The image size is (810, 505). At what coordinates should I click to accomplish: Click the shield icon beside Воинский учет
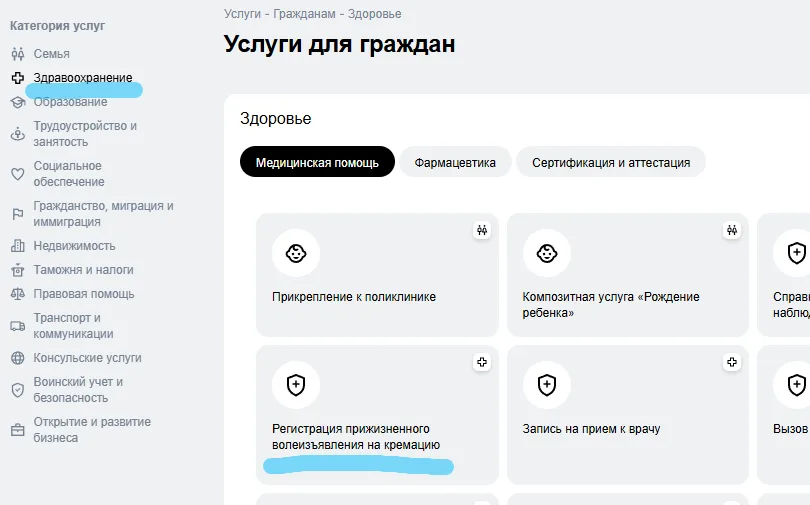pos(18,390)
